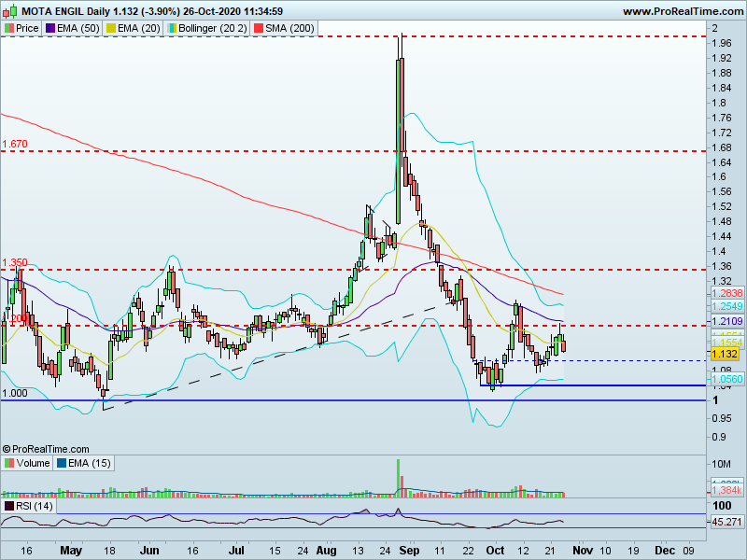Click the www.ProRealTime.com link in the header
This screenshot has height=560, width=747.
click(x=684, y=11)
